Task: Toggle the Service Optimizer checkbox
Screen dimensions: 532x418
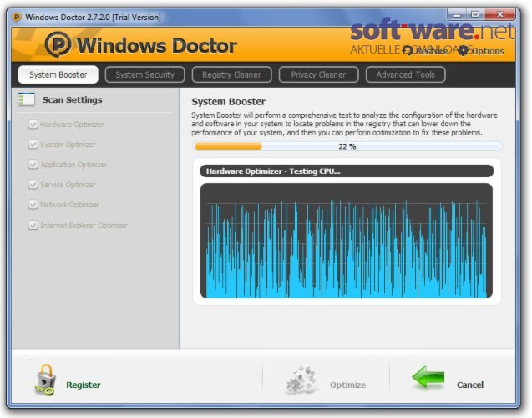Action: tap(33, 185)
